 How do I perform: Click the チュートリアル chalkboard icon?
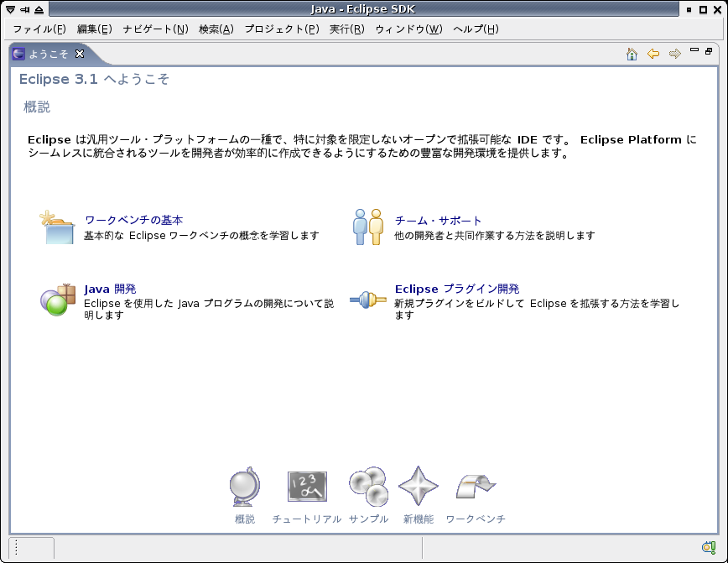coord(307,487)
